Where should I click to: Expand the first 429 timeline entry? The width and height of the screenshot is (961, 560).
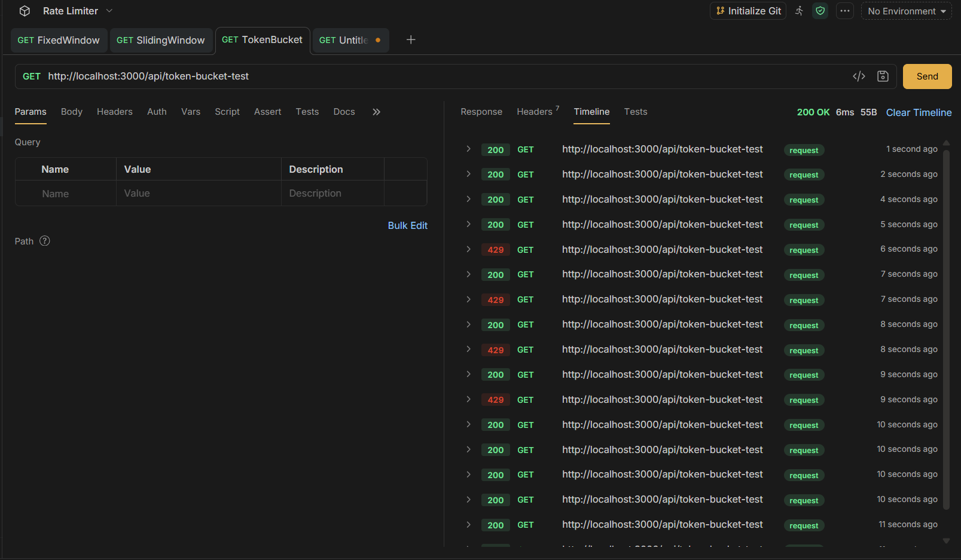(x=468, y=249)
